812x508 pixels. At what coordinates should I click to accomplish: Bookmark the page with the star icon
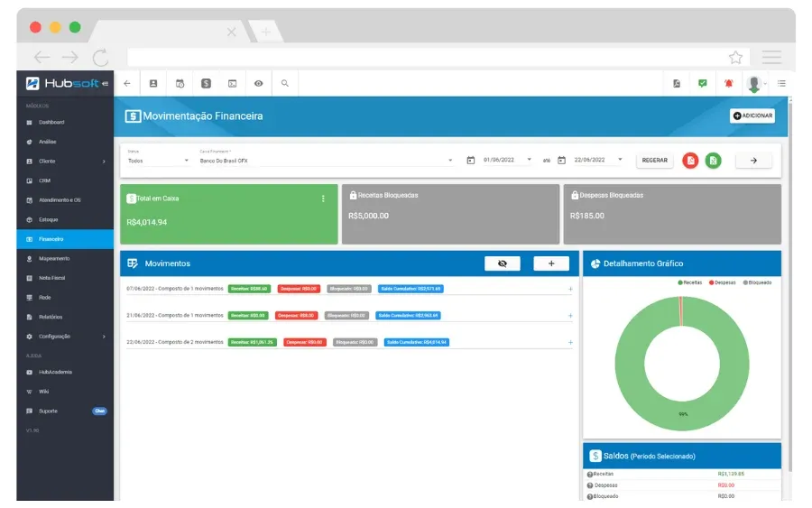pos(735,57)
